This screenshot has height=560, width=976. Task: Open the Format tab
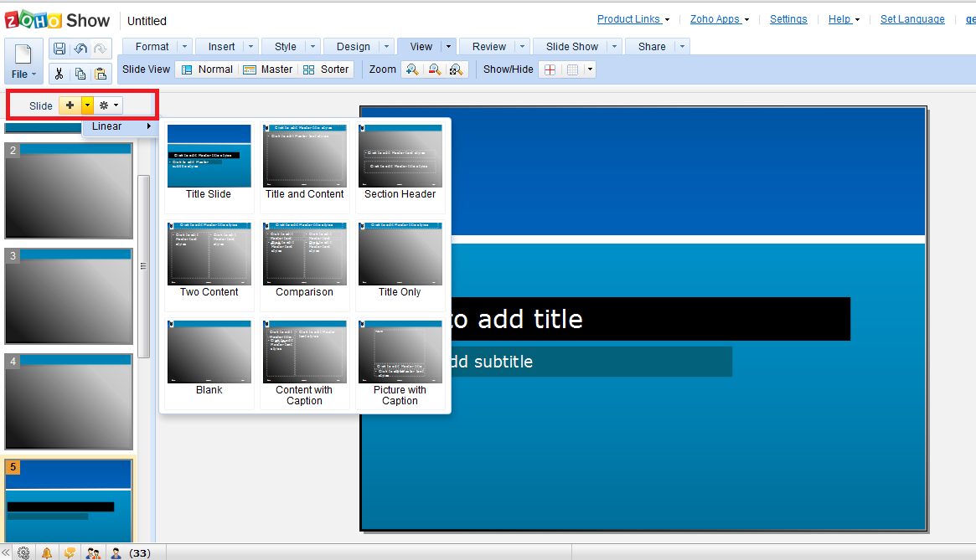point(152,47)
